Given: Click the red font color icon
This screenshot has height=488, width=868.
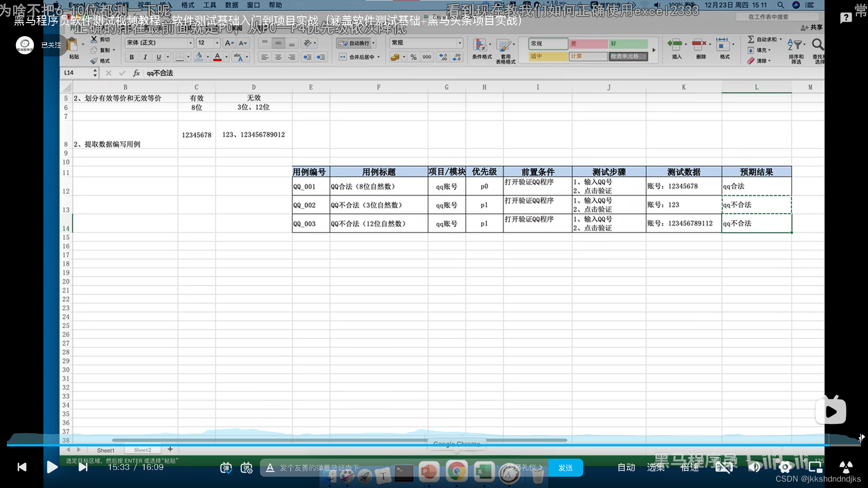Looking at the screenshot, I should 217,57.
